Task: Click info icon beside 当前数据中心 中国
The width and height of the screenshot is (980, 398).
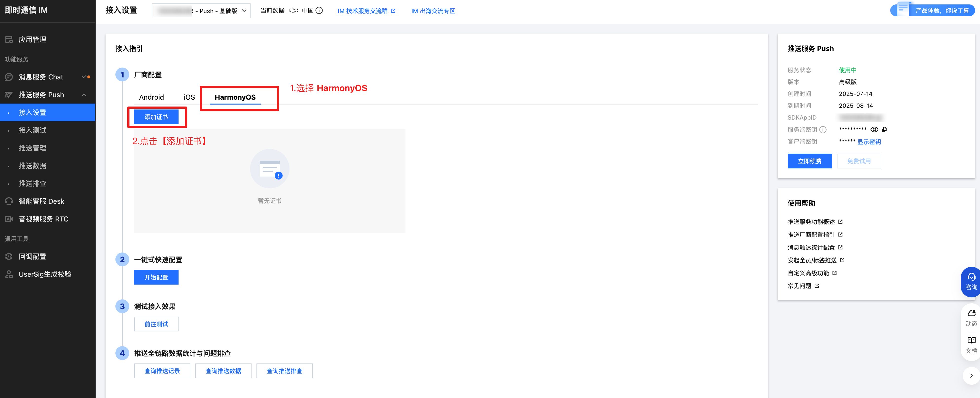Action: coord(320,11)
